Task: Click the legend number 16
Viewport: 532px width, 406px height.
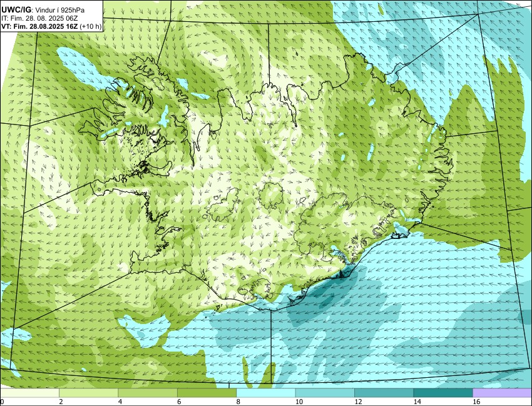Action: [476, 402]
